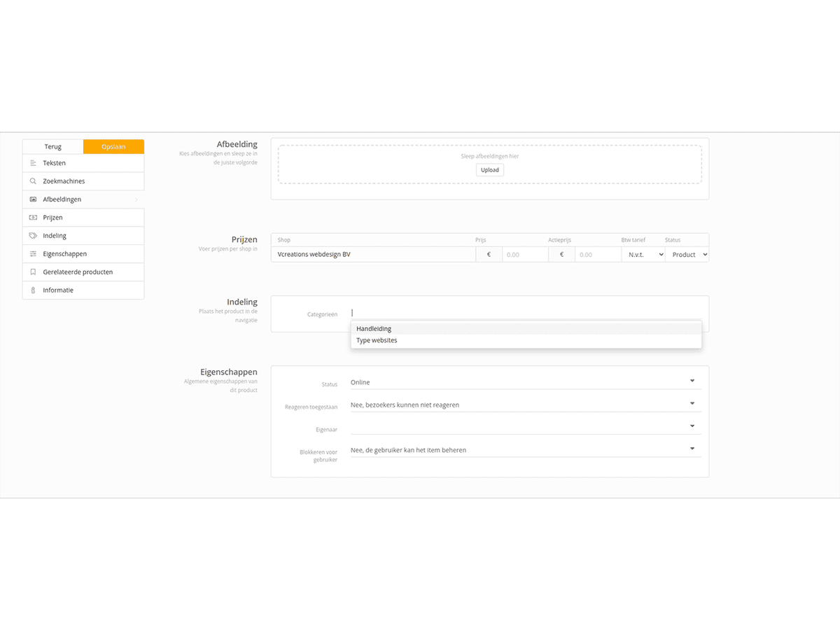Go back using the Terug button
This screenshot has width=840, height=630.
[x=53, y=147]
